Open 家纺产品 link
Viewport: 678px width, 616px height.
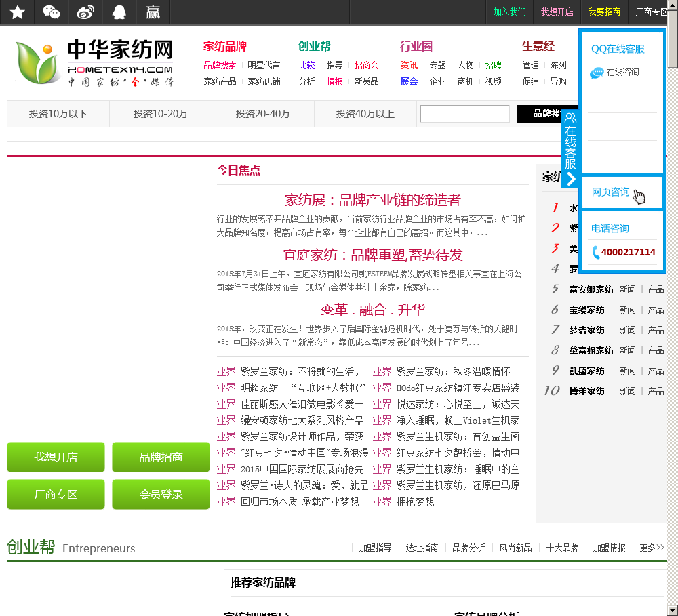click(x=220, y=82)
